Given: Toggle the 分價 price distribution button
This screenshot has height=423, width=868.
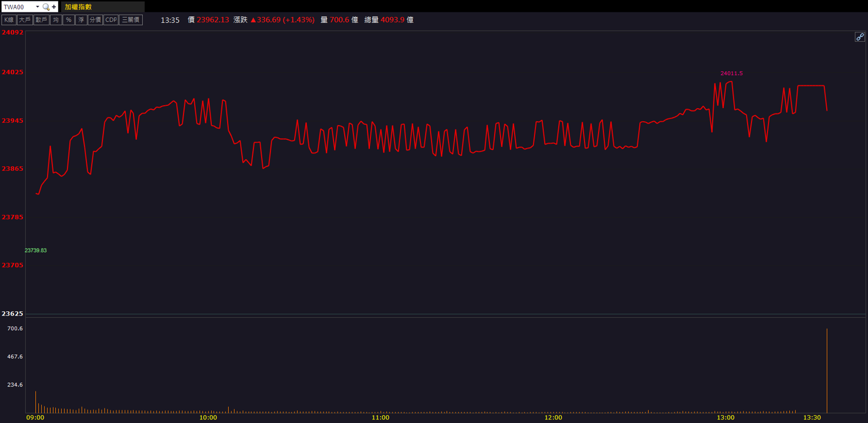Looking at the screenshot, I should point(95,20).
